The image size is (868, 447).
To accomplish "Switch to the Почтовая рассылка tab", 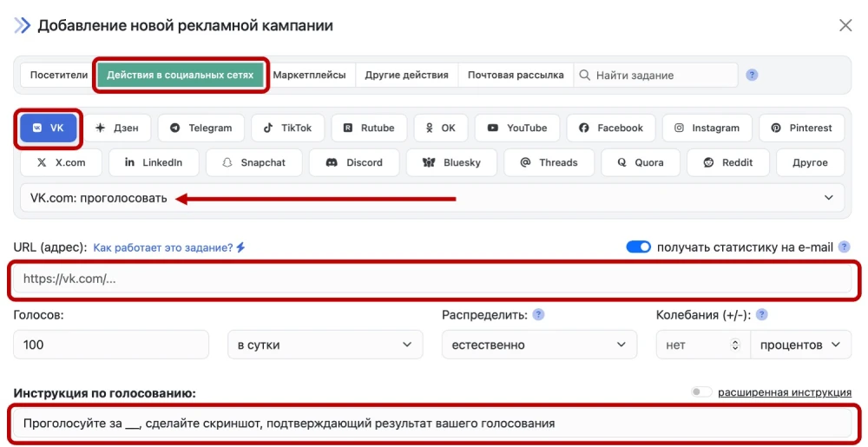I will pyautogui.click(x=516, y=76).
